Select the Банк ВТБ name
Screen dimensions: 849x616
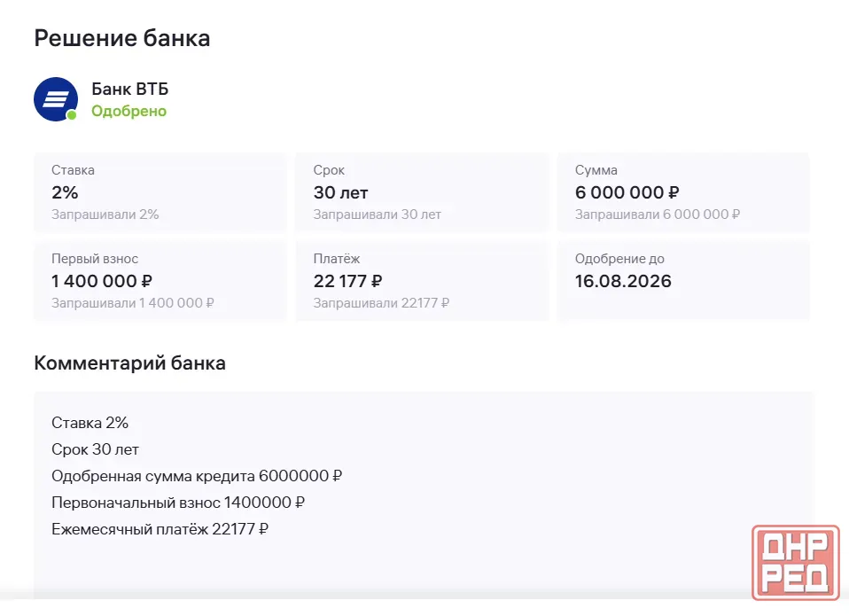pos(130,89)
